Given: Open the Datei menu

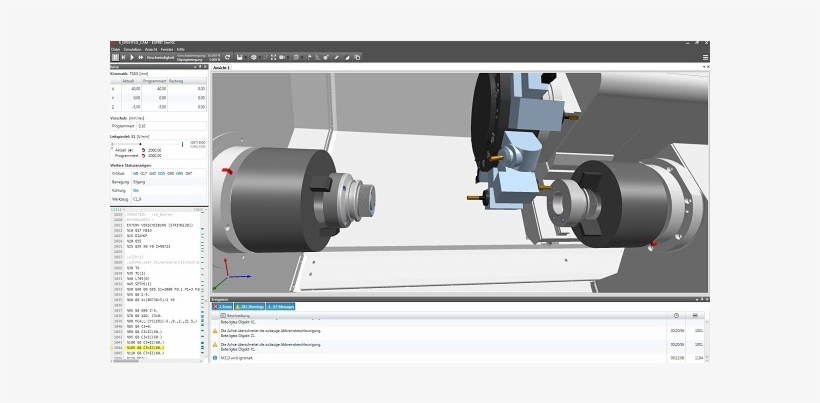Looking at the screenshot, I should pyautogui.click(x=115, y=49).
